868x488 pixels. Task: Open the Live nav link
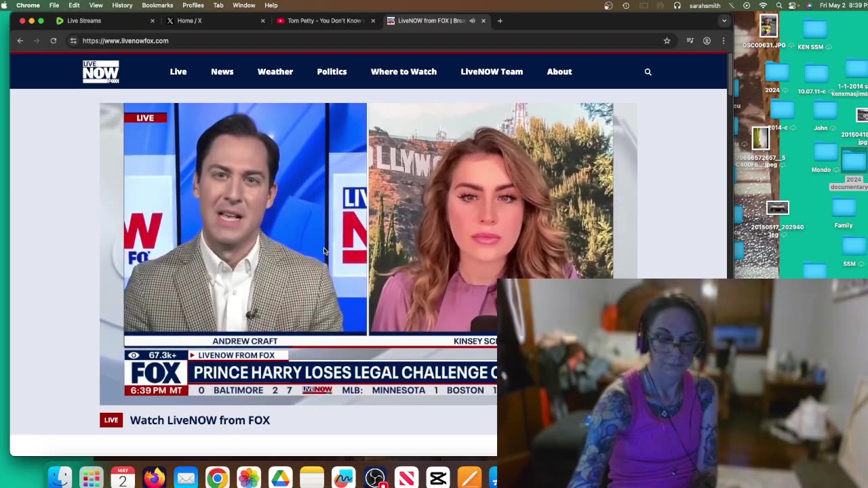tap(178, 72)
